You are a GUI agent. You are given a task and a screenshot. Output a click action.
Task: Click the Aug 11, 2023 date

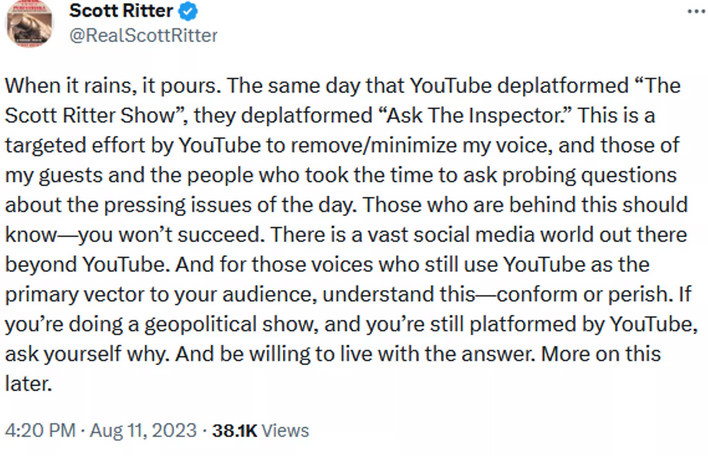coord(143,430)
